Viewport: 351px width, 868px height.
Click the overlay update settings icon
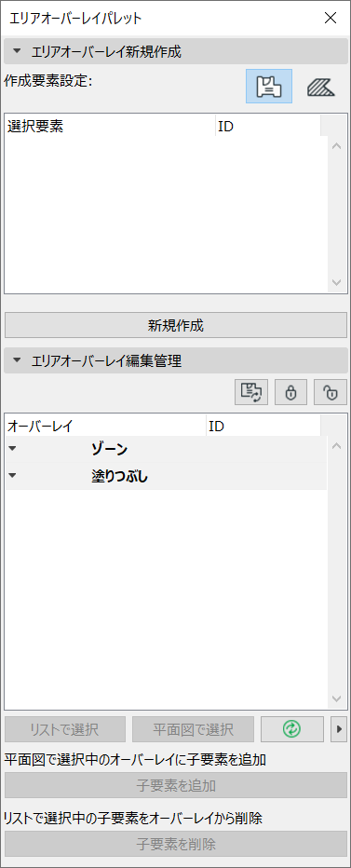[x=251, y=392]
